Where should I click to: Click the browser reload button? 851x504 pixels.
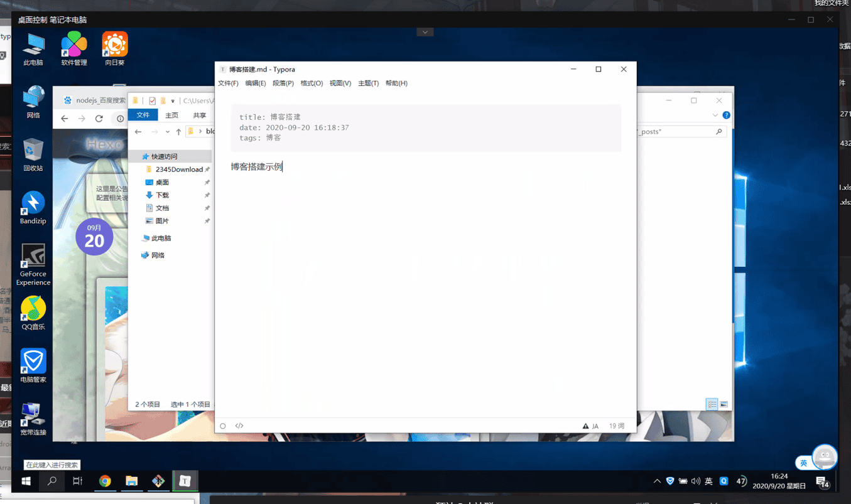click(x=99, y=119)
